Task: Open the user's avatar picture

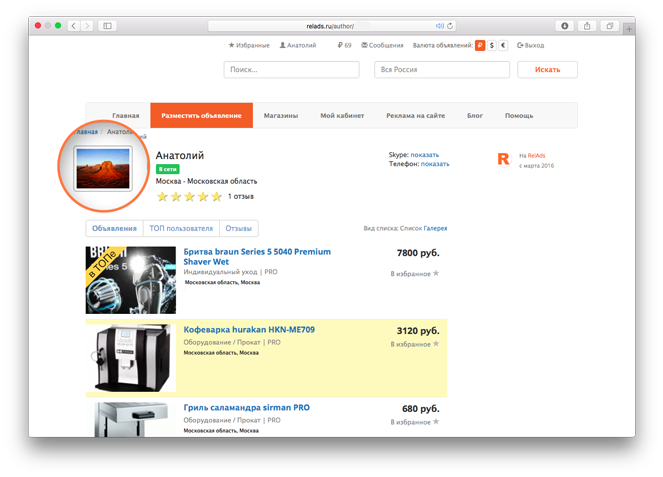Action: (x=103, y=169)
